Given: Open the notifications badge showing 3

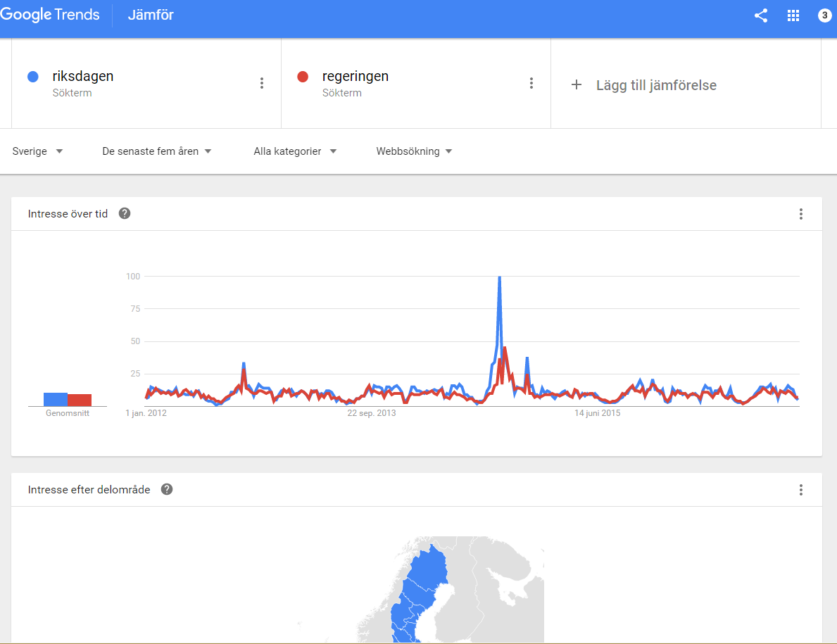Looking at the screenshot, I should pyautogui.click(x=825, y=15).
